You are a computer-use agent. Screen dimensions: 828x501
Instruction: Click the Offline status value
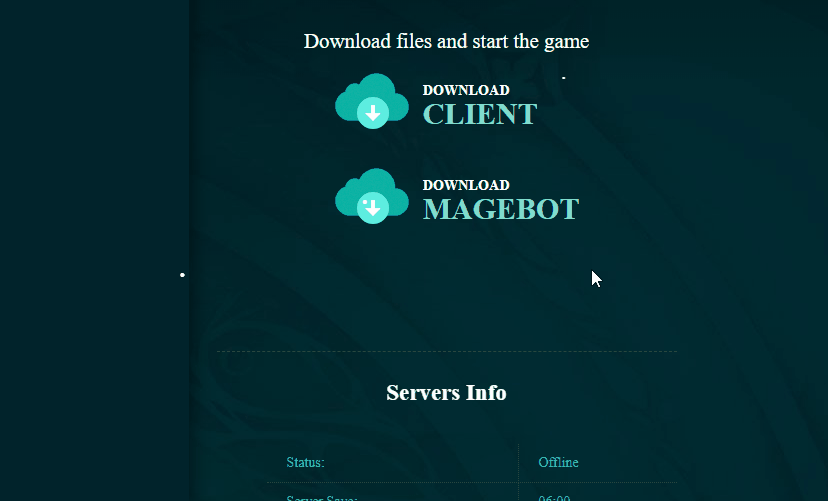558,462
